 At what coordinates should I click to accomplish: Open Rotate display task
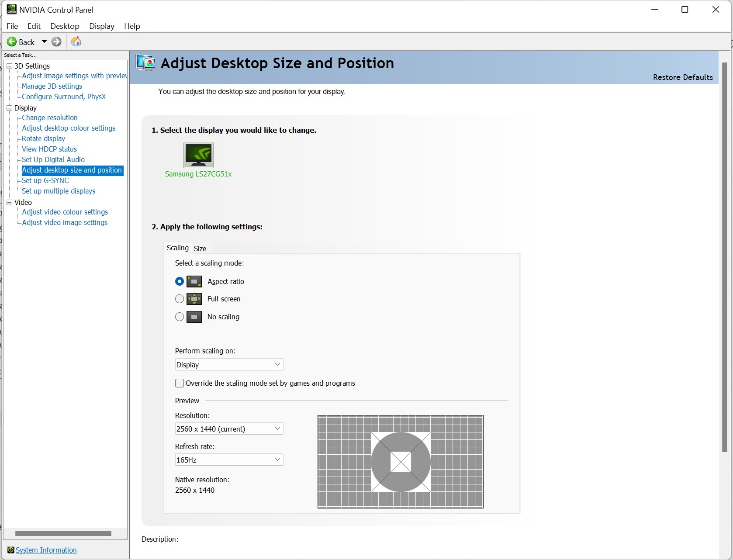44,138
